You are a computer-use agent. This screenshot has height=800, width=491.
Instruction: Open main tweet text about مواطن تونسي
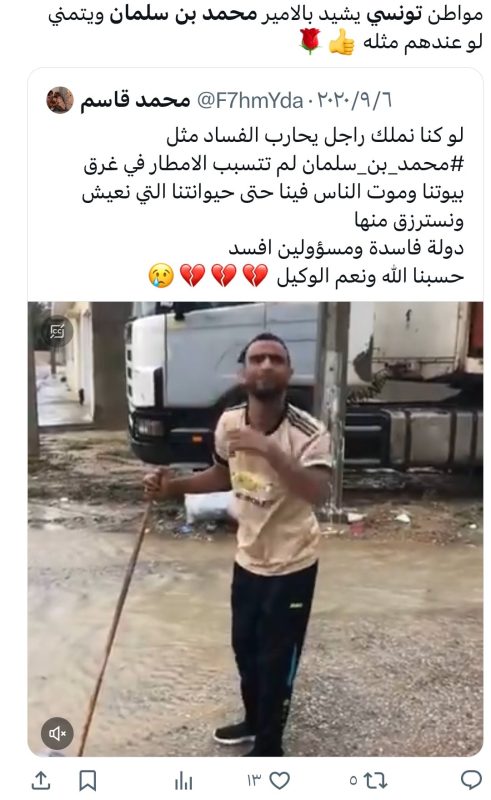[265, 29]
